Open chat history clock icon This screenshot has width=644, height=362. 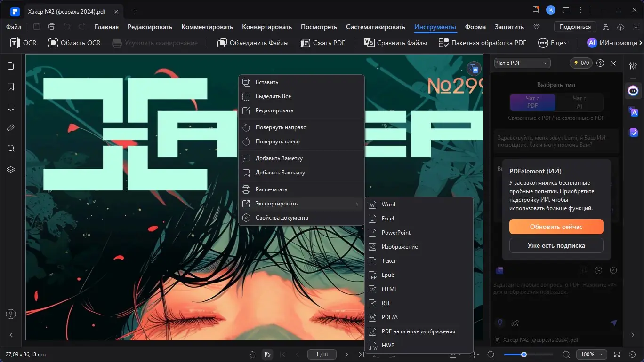(598, 270)
